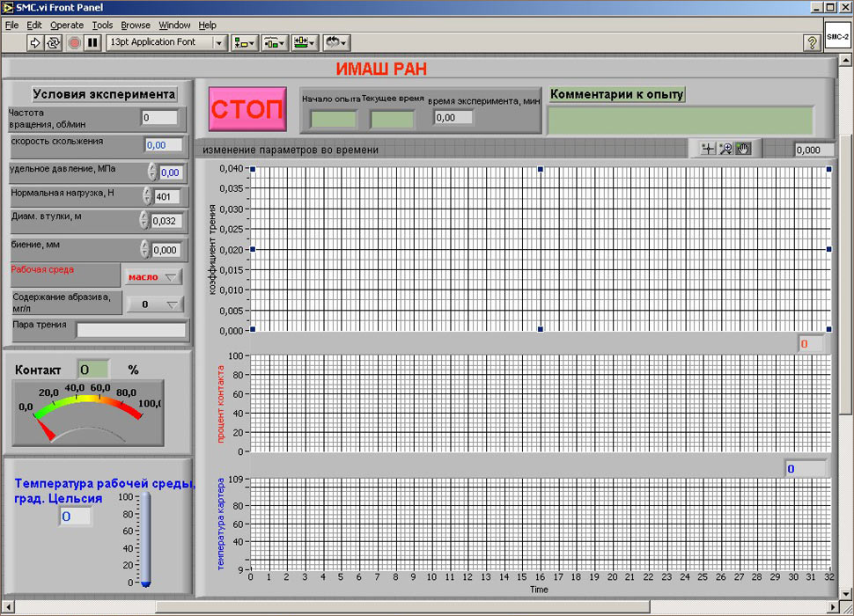
Task: Click the horizontal scrollbar left arrow
Action: click(8, 606)
